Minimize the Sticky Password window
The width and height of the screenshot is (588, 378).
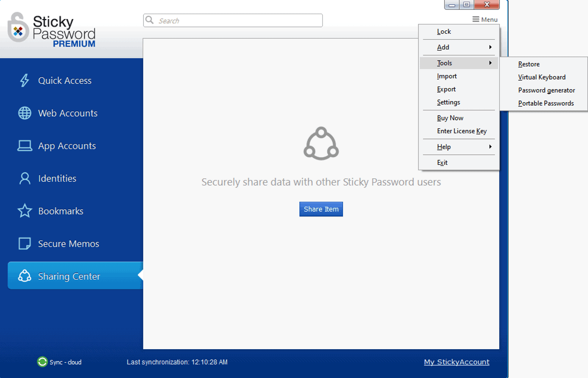click(x=452, y=5)
